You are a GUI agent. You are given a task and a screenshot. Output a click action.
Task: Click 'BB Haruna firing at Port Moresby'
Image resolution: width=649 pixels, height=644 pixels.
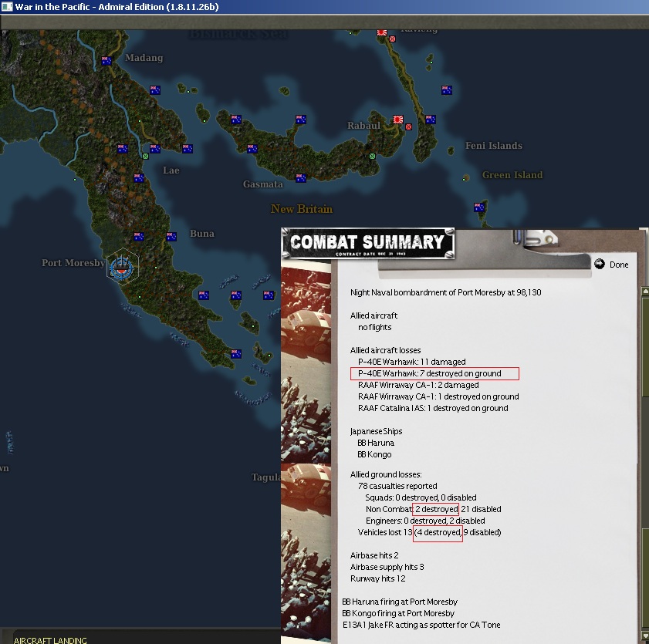[x=400, y=602]
